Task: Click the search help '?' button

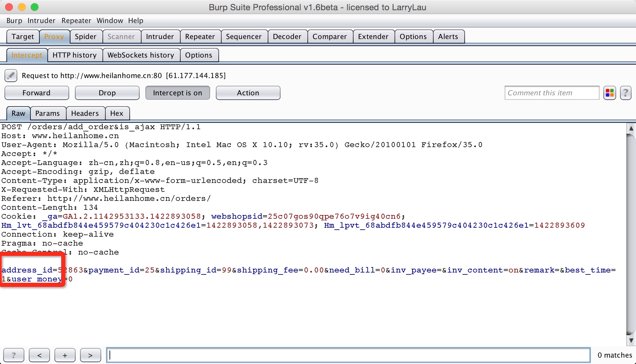Action: click(14, 355)
